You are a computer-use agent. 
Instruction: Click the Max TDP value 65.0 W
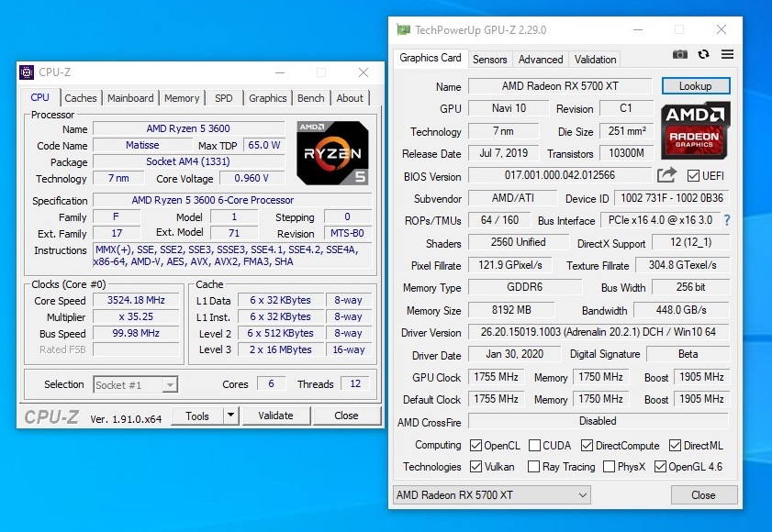[x=263, y=145]
